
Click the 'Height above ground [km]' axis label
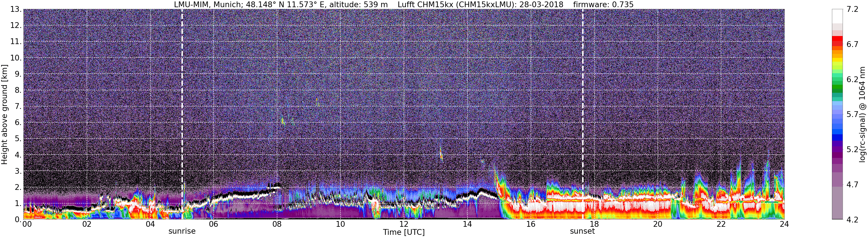pos(4,114)
